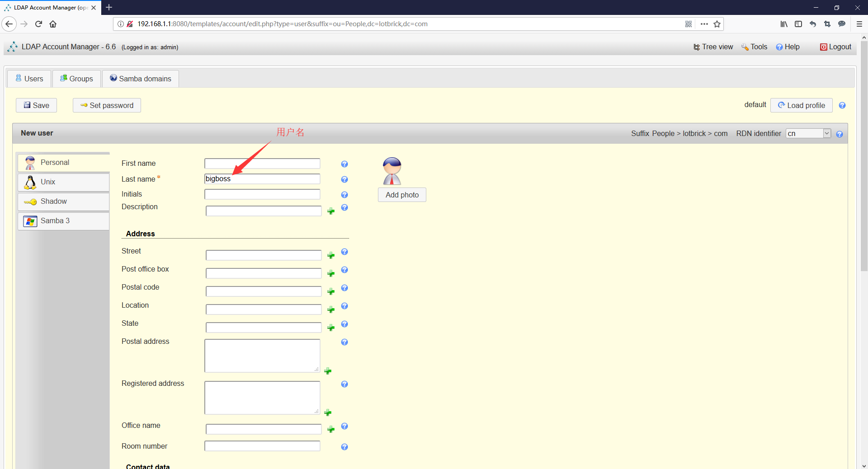
Task: Open the Tools menu link
Action: [755, 47]
